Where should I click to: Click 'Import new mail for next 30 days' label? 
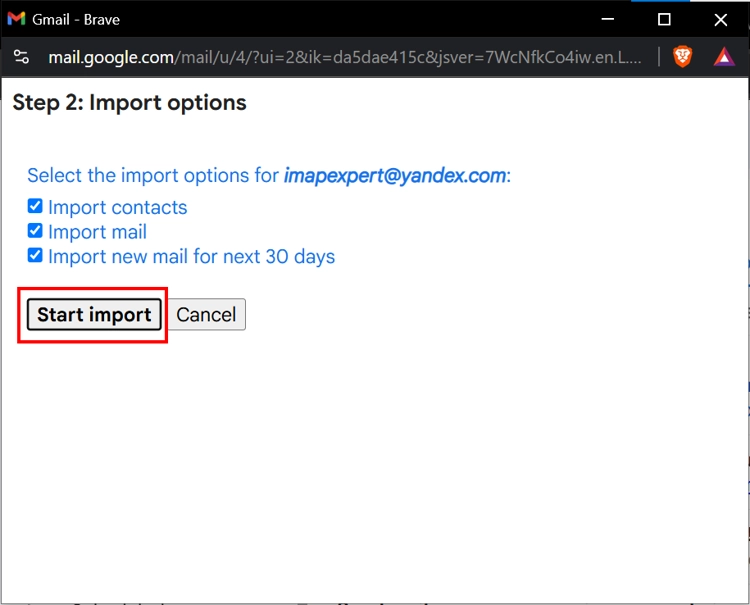point(191,256)
